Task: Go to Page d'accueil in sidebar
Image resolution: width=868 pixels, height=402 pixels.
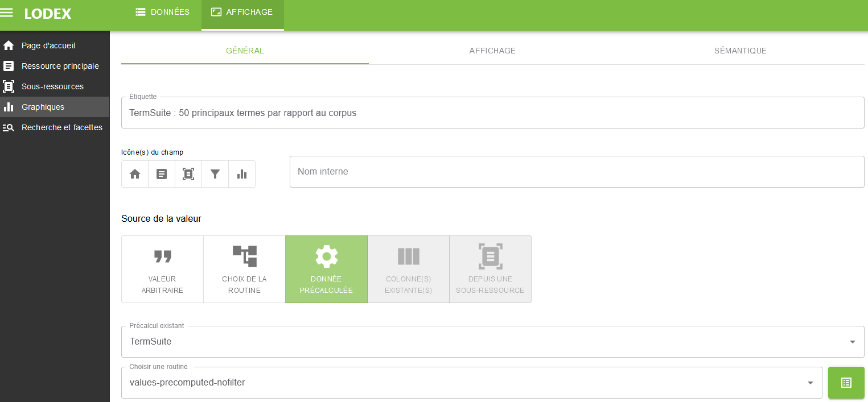Action: point(48,45)
